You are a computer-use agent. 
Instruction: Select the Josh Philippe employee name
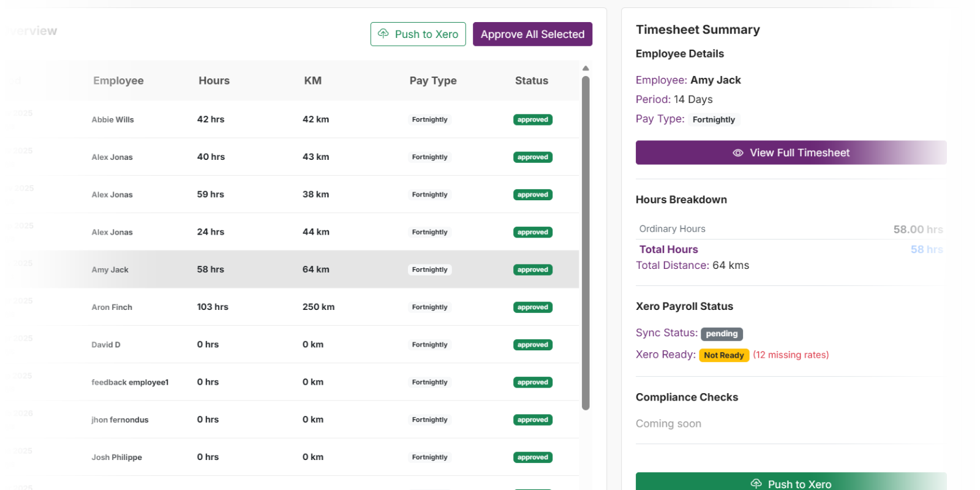tap(117, 457)
